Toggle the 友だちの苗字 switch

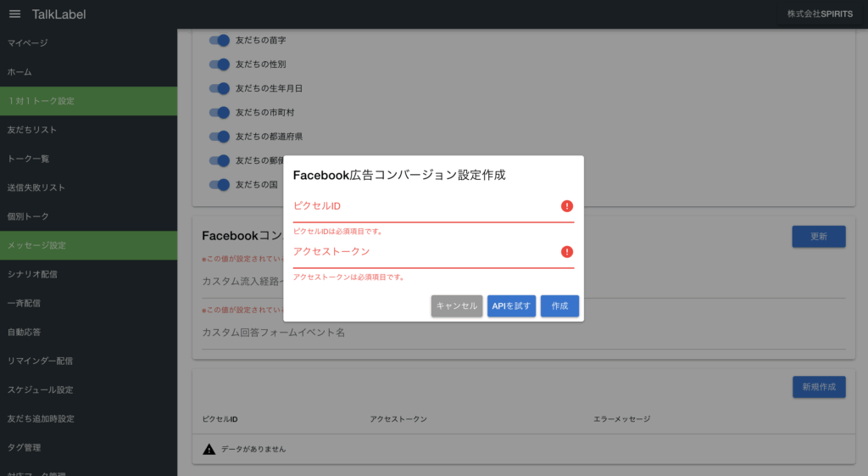click(x=220, y=40)
